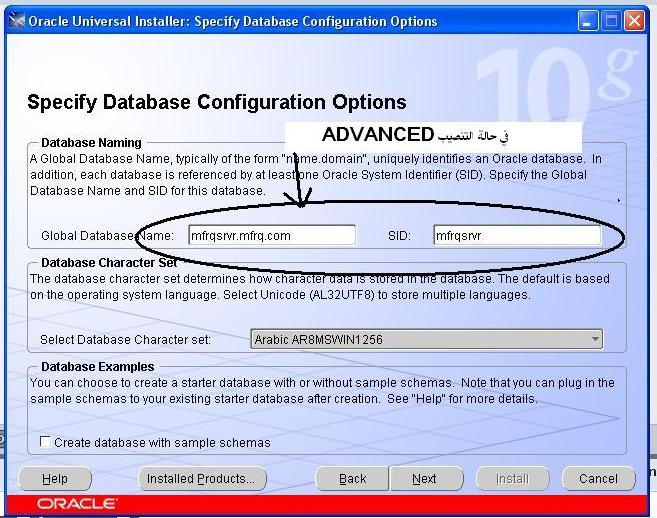The height and width of the screenshot is (518, 657).
Task: Open the Help button
Action: 55,479
